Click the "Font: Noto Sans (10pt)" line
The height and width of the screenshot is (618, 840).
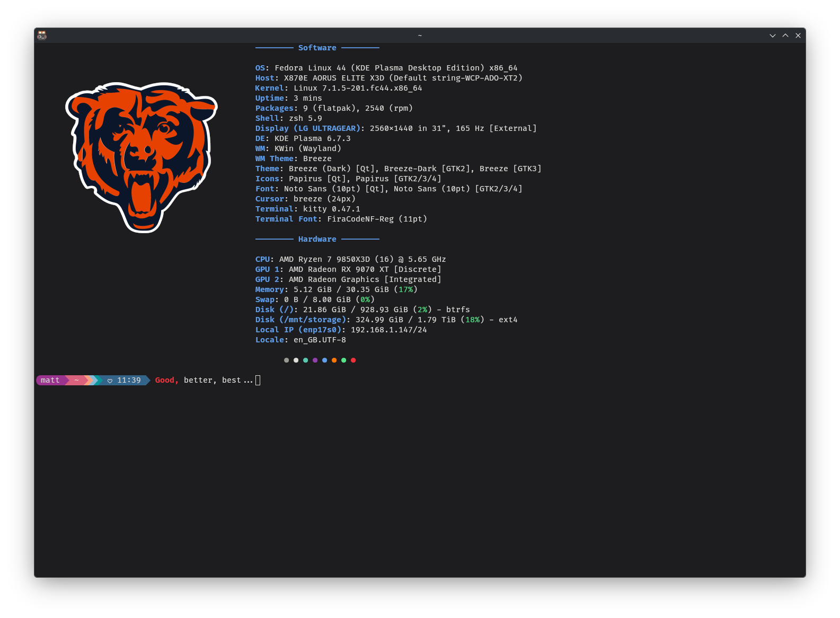[389, 189]
